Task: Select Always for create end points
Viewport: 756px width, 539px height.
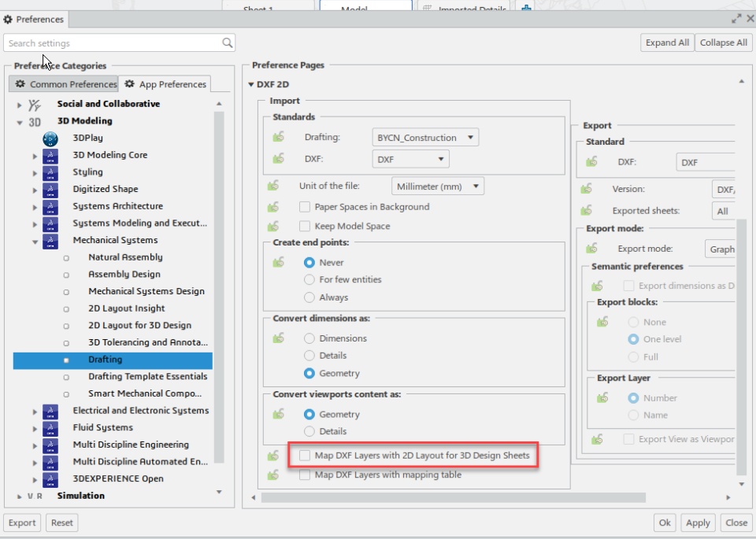Action: [309, 297]
